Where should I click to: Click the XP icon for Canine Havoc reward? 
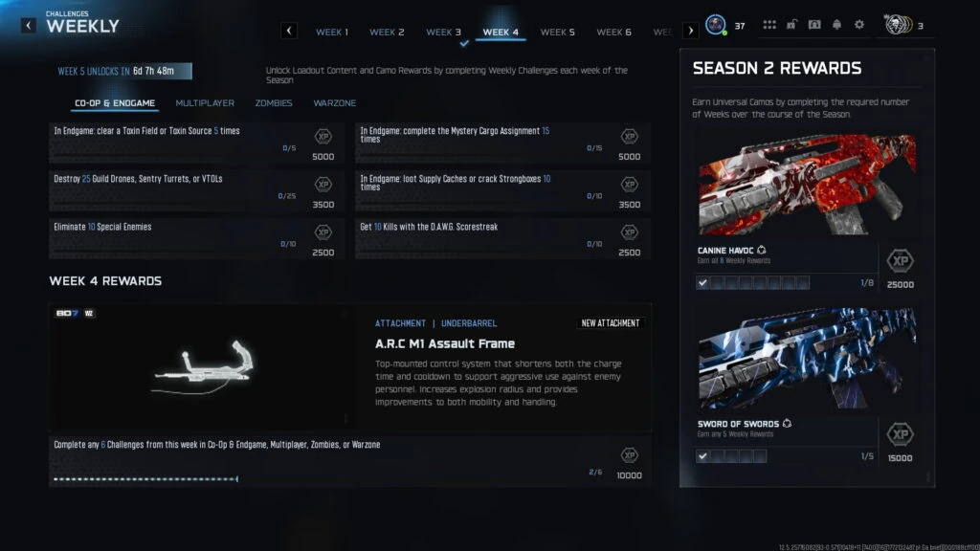pos(900,261)
